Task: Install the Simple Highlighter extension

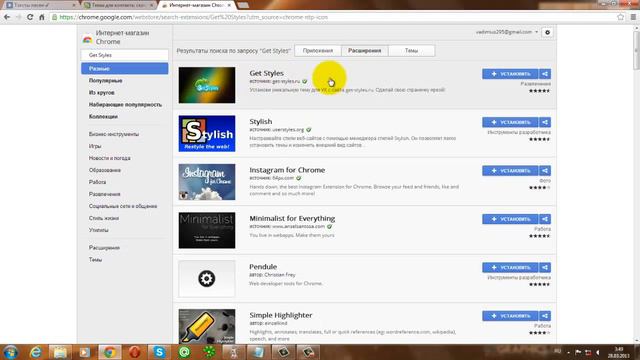Action: tap(510, 316)
